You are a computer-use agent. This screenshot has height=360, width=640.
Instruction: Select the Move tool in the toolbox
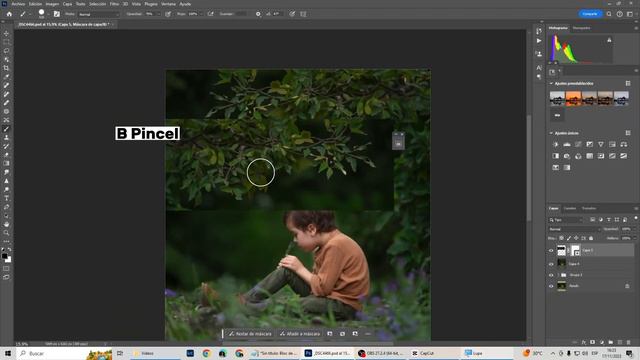(6, 33)
